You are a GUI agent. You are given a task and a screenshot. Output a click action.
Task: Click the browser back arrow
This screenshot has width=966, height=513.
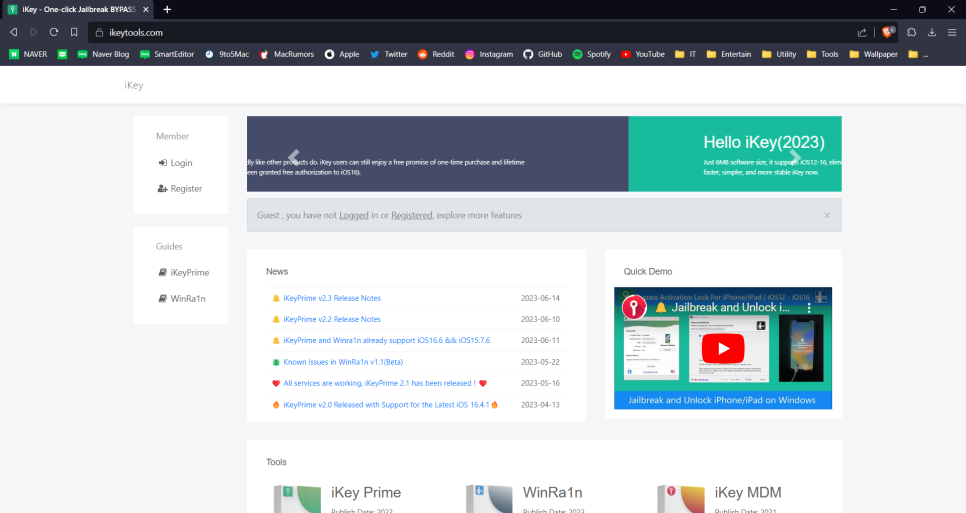click(14, 32)
